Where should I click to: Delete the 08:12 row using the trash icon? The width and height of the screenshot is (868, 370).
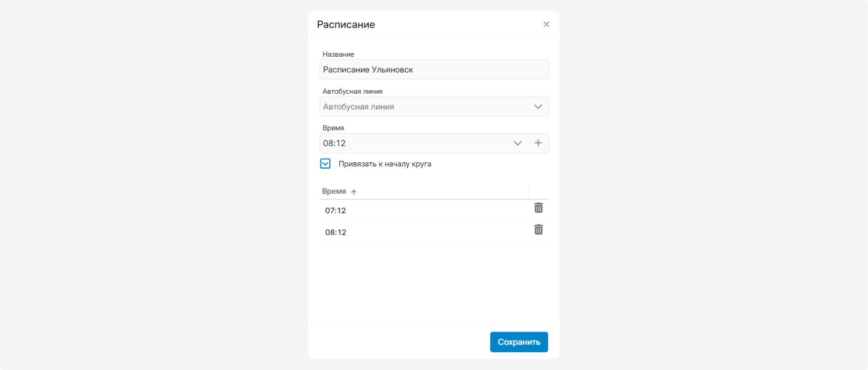click(x=539, y=229)
